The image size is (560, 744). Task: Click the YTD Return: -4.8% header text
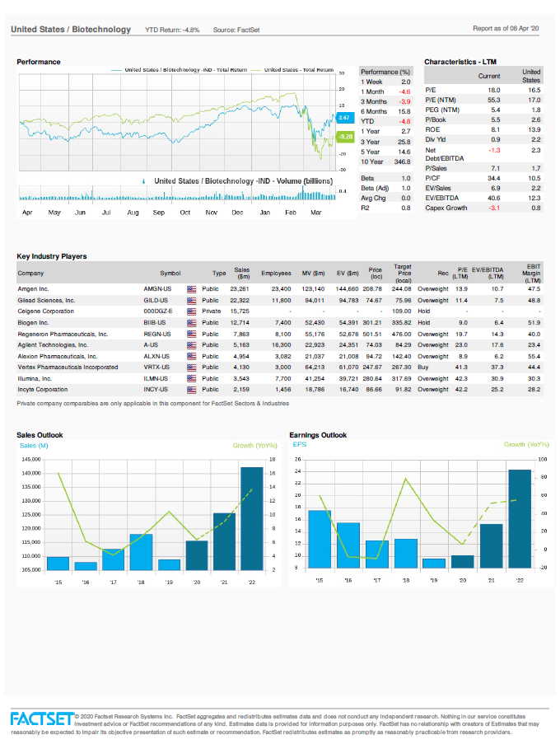tap(172, 30)
